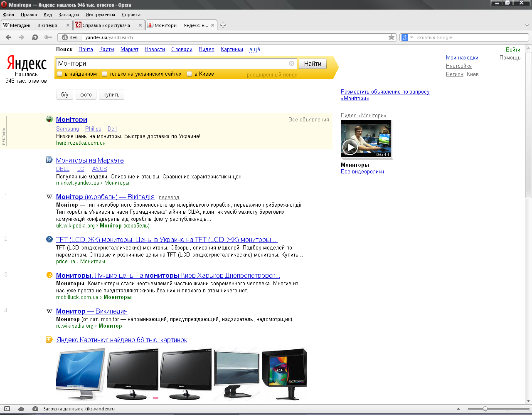Open the Картинки link
The image size is (532, 415).
click(232, 49)
